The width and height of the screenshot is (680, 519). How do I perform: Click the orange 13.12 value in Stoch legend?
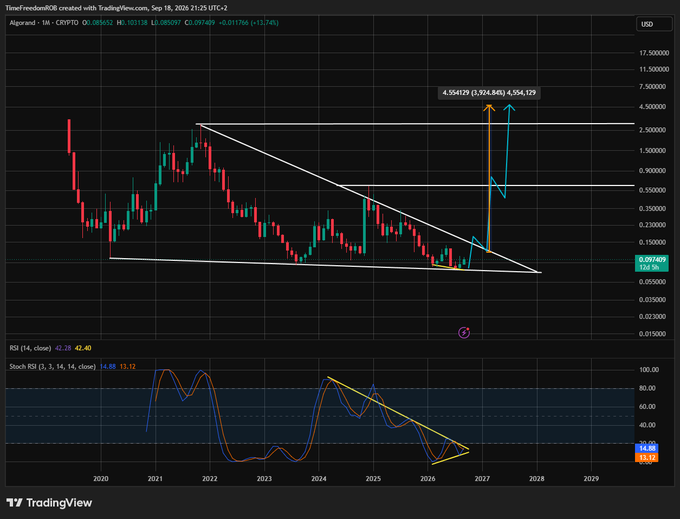[x=128, y=366]
